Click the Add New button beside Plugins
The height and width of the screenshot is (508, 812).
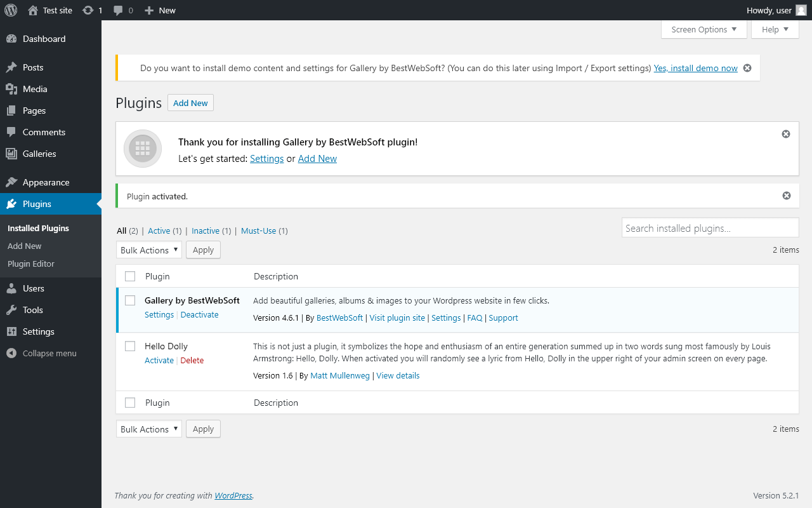pyautogui.click(x=190, y=103)
